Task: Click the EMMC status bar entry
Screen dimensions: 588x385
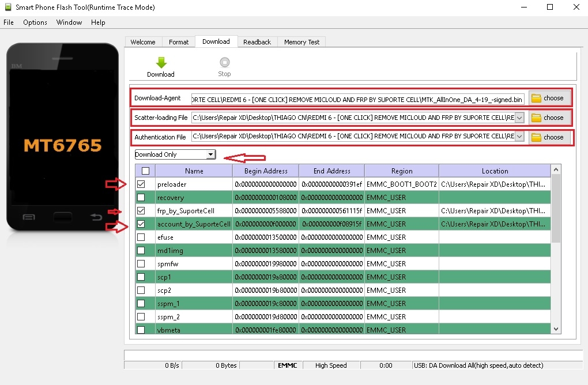Action: (288, 365)
